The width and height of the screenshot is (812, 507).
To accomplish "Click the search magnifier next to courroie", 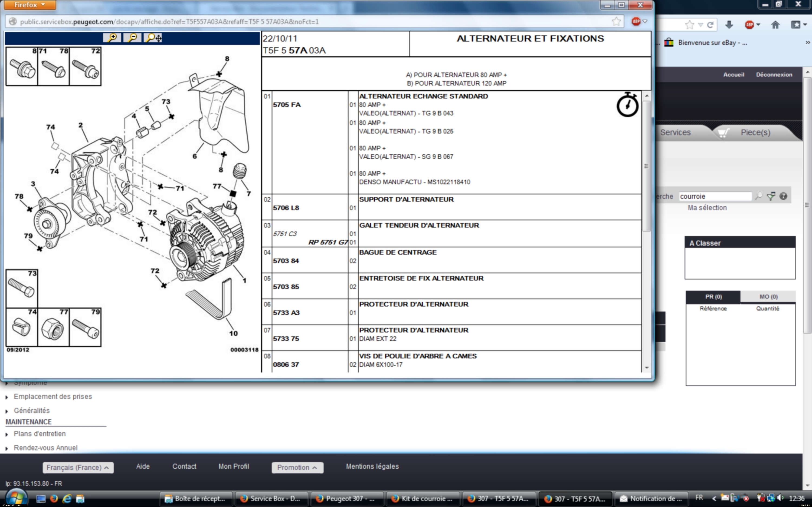I will coord(759,196).
